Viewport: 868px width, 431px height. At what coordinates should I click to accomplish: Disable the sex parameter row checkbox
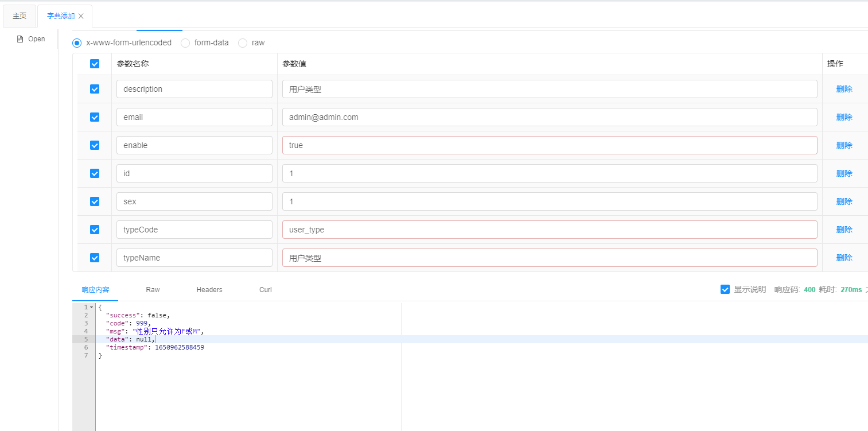tap(95, 201)
